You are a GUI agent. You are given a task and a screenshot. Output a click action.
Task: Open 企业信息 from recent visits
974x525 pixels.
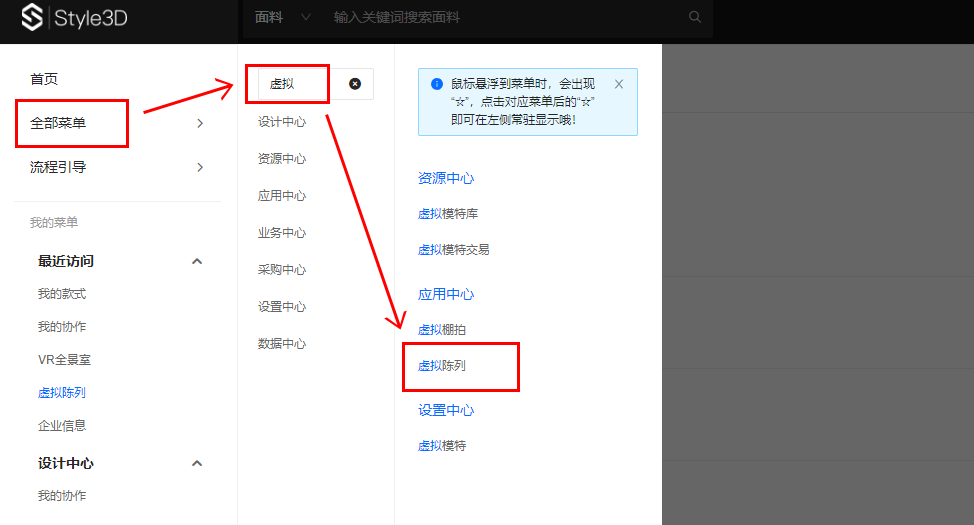point(62,425)
